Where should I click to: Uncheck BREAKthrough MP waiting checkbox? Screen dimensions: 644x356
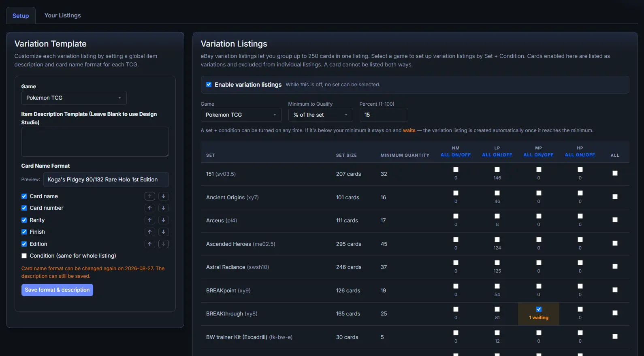click(x=539, y=309)
